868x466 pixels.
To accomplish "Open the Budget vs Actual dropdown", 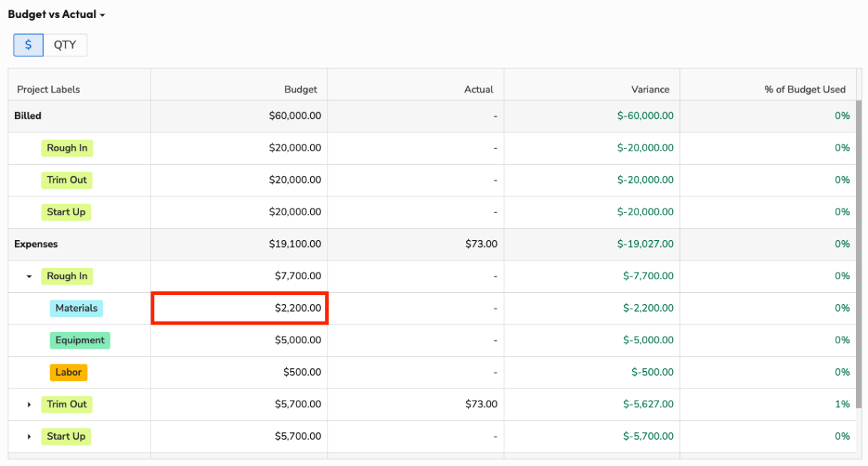I will [56, 14].
